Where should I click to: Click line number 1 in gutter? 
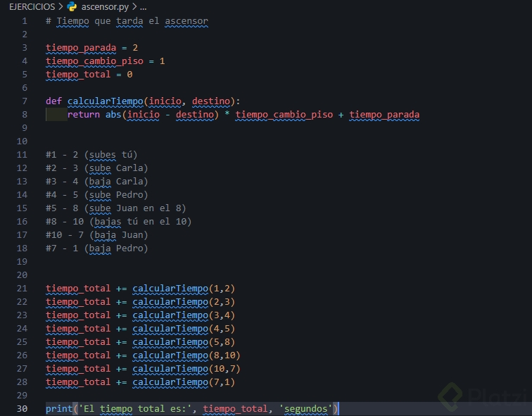pos(25,21)
